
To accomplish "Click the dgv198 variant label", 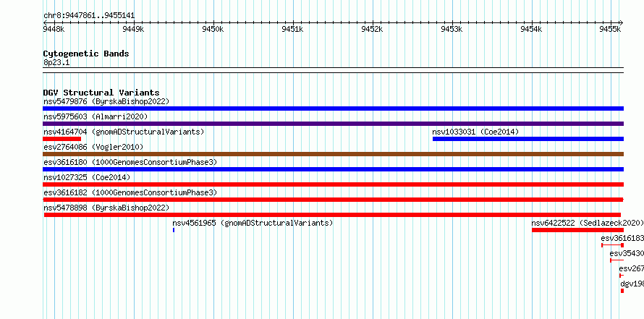I will (632, 284).
